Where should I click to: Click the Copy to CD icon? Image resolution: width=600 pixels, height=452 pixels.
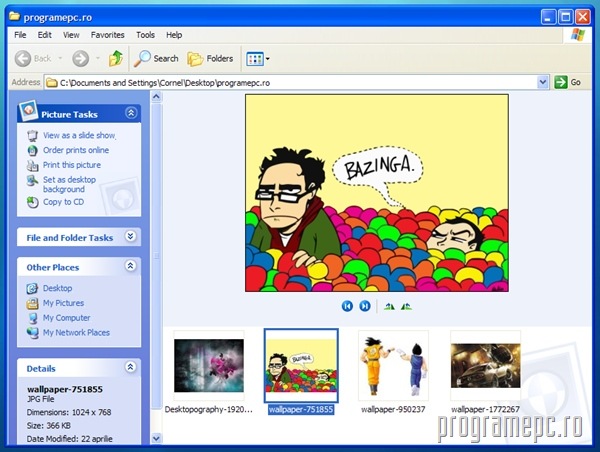[x=33, y=202]
